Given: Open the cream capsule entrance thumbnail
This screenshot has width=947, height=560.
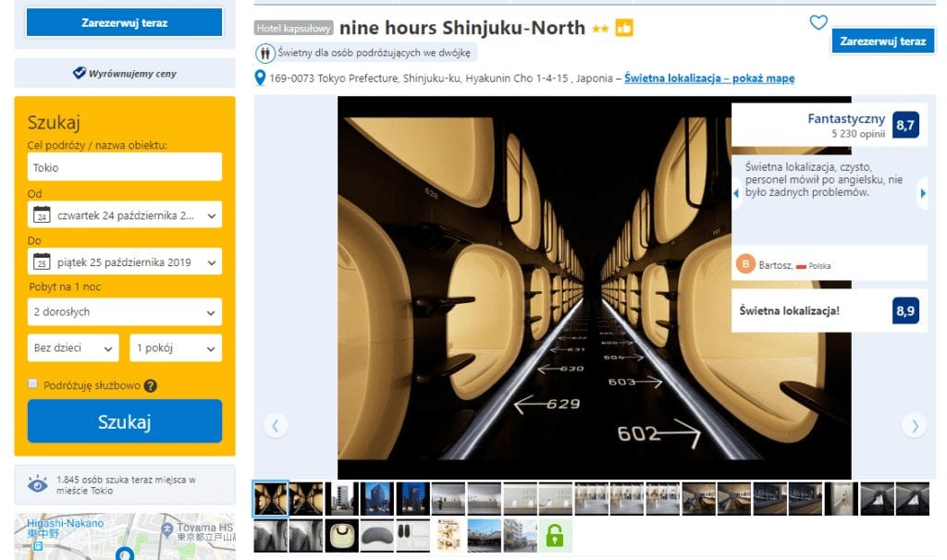Looking at the screenshot, I should coord(341,535).
